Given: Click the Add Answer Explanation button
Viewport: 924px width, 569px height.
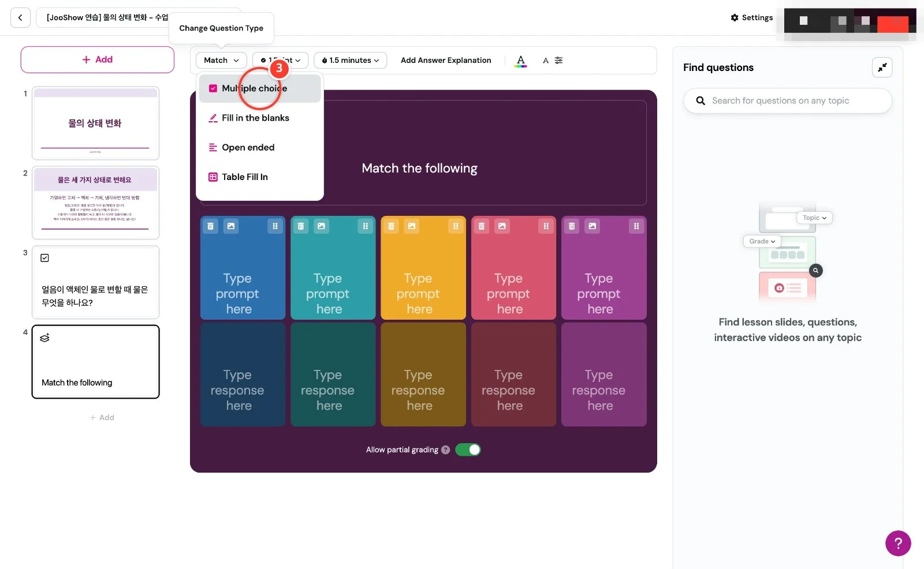Looking at the screenshot, I should (x=446, y=60).
